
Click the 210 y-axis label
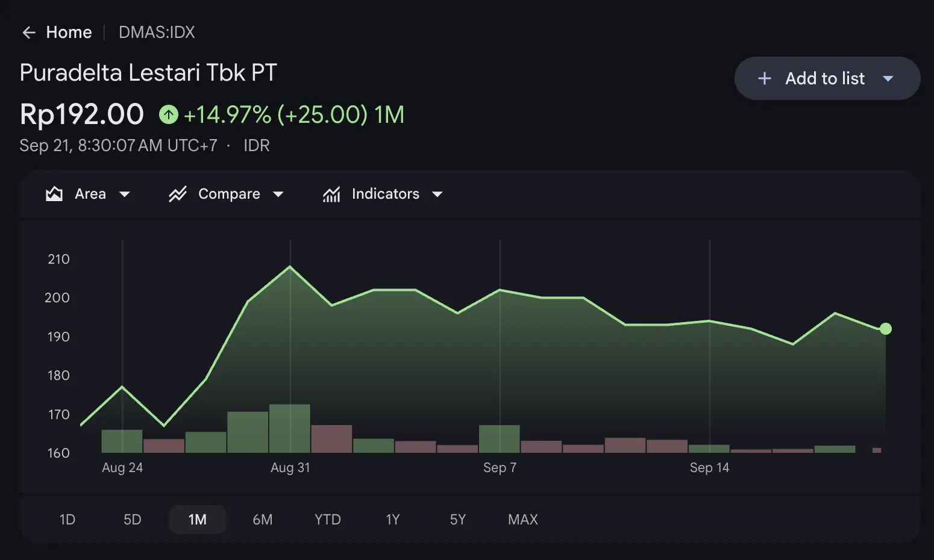[x=59, y=260]
